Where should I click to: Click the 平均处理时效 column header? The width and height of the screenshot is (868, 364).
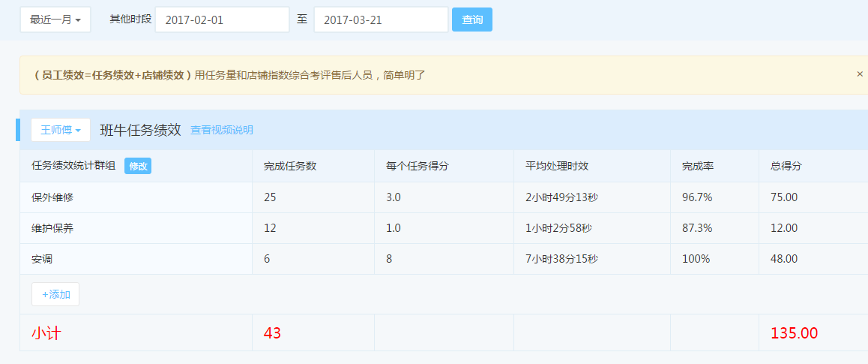(557, 166)
